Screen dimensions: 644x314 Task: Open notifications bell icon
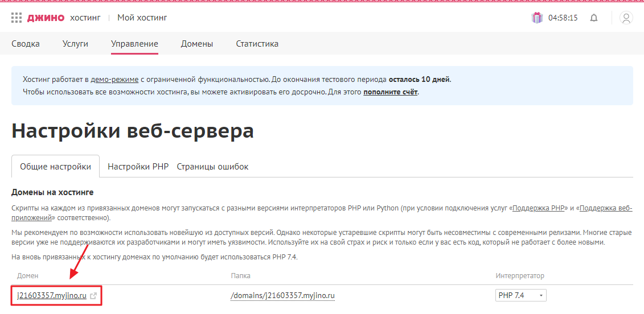click(594, 18)
